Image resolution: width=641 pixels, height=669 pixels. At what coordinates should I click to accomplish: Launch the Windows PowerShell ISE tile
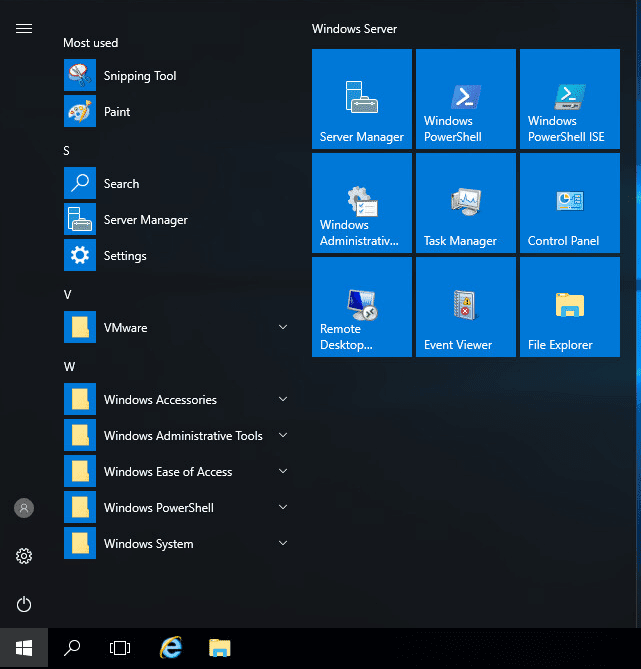(570, 99)
